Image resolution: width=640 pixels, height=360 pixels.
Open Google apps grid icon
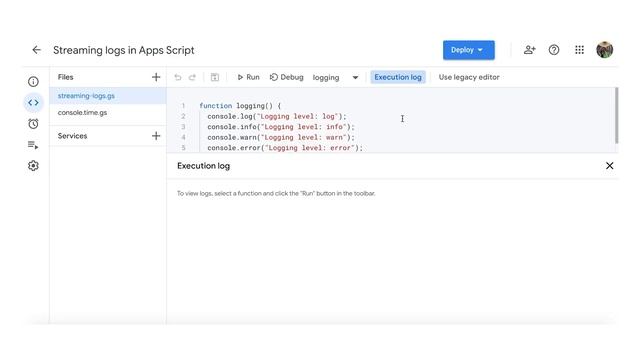click(x=579, y=50)
